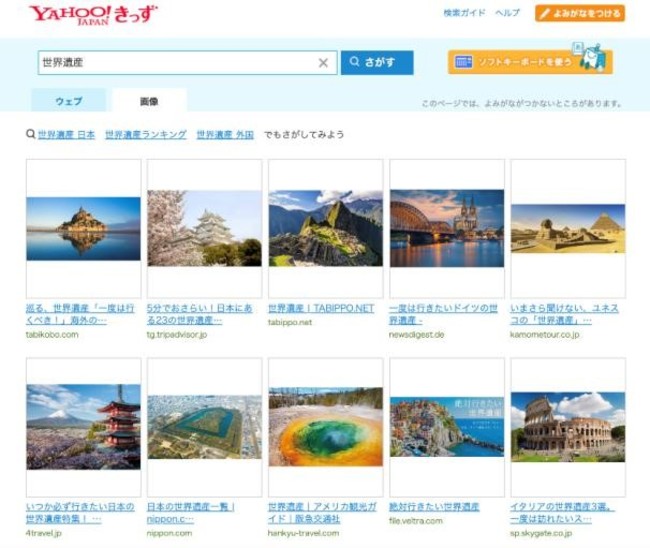The image size is (650, 548).
Task: Open the Colosseum image thumbnail
Action: 568,427
